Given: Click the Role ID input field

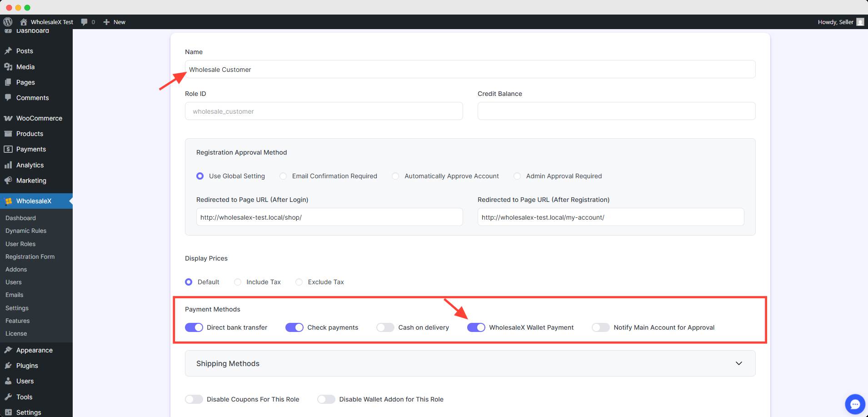Looking at the screenshot, I should click(x=324, y=111).
